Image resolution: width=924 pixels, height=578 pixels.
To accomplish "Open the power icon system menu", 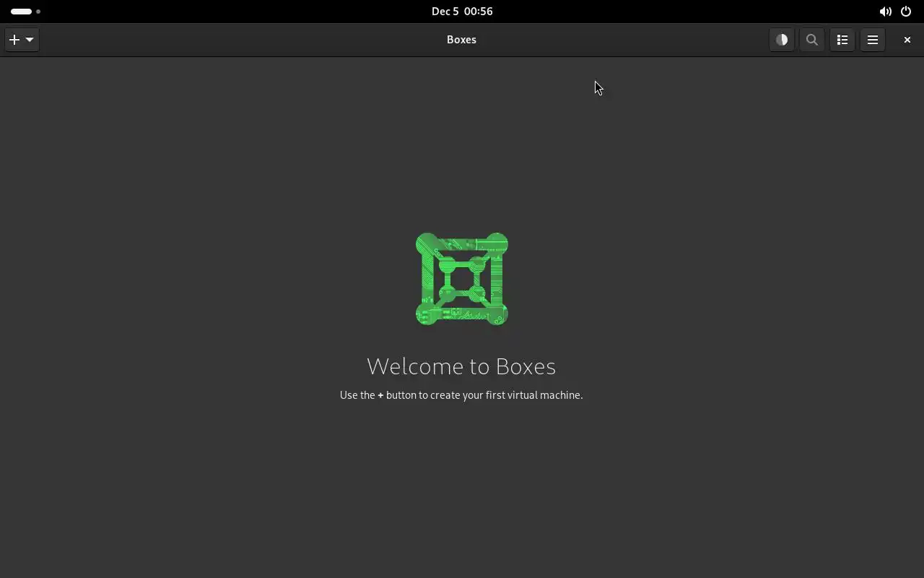I will tap(906, 12).
